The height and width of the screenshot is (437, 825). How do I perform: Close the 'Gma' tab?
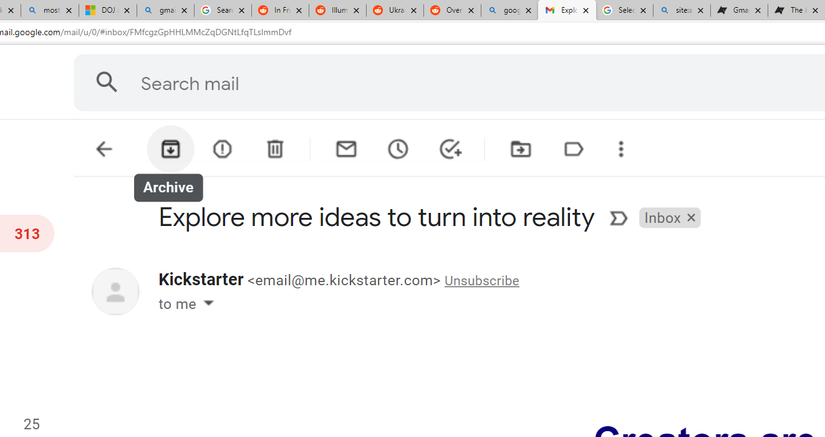(758, 11)
